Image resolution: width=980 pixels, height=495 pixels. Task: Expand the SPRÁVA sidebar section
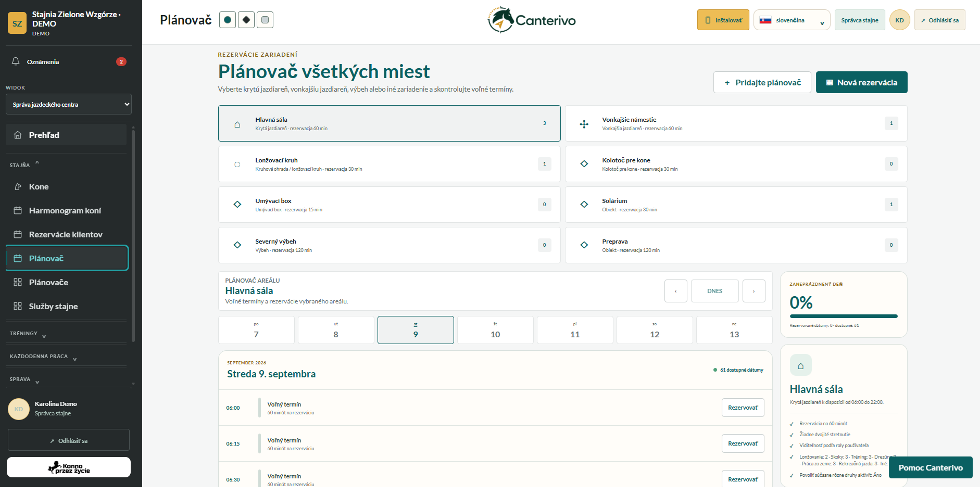tap(24, 379)
